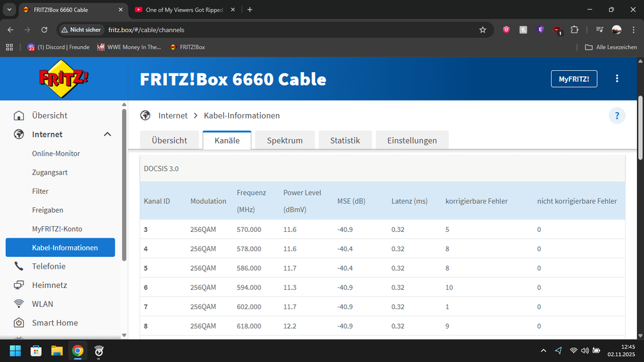Image resolution: width=644 pixels, height=362 pixels.
Task: Switch to the Spektrum tab
Action: point(285,140)
